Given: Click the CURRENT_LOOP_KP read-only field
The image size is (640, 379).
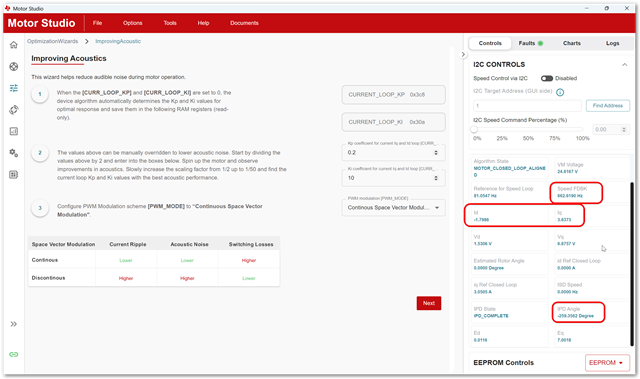Looking at the screenshot, I should click(393, 95).
